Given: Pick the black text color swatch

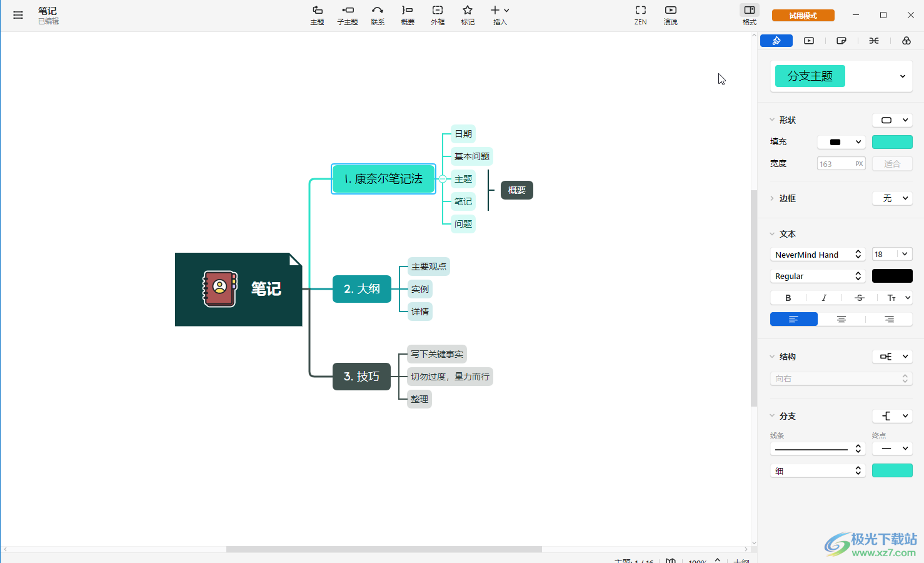Looking at the screenshot, I should pyautogui.click(x=892, y=276).
